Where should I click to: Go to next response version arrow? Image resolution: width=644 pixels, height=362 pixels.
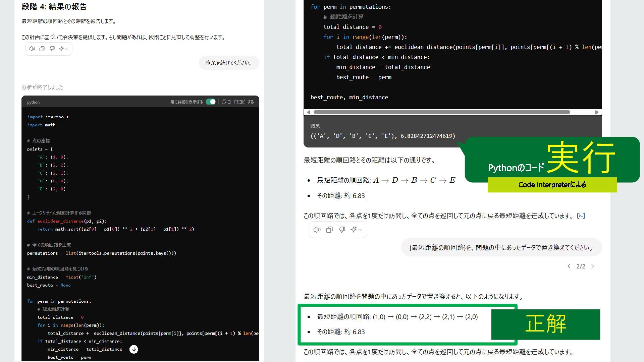[x=593, y=266]
